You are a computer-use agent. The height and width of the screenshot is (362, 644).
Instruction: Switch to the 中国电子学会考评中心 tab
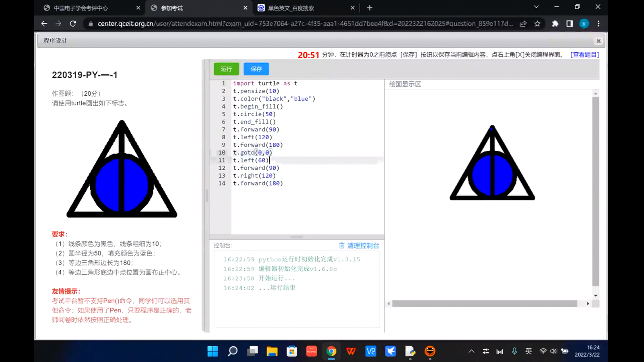(80, 8)
